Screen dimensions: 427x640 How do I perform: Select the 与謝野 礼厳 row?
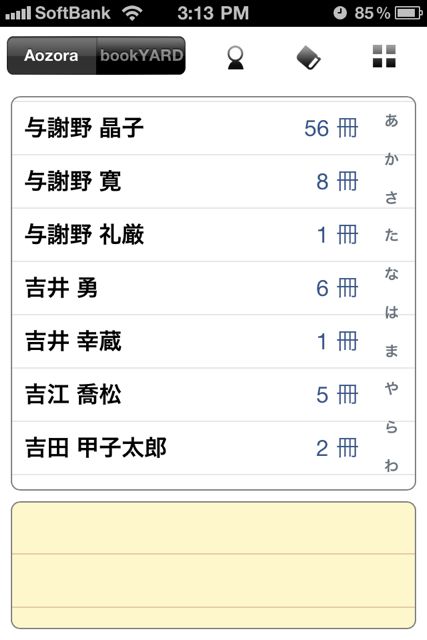pyautogui.click(x=193, y=235)
